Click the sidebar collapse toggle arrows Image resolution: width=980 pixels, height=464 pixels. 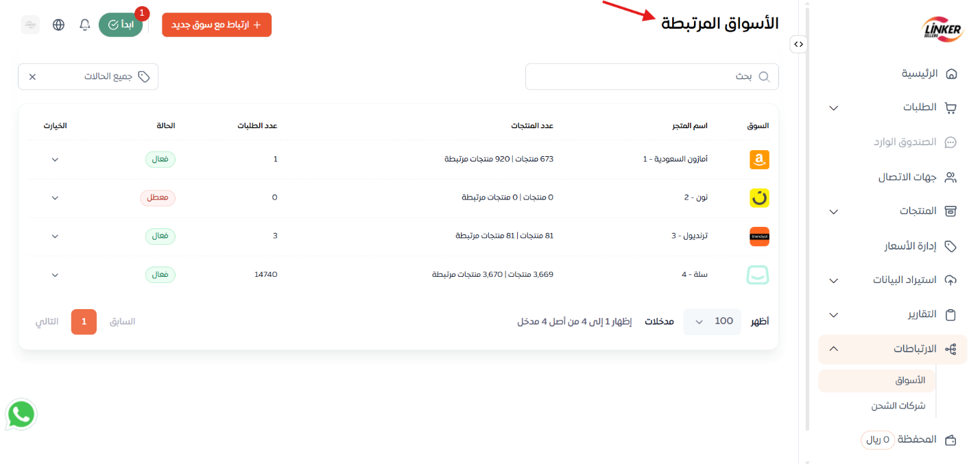click(798, 44)
